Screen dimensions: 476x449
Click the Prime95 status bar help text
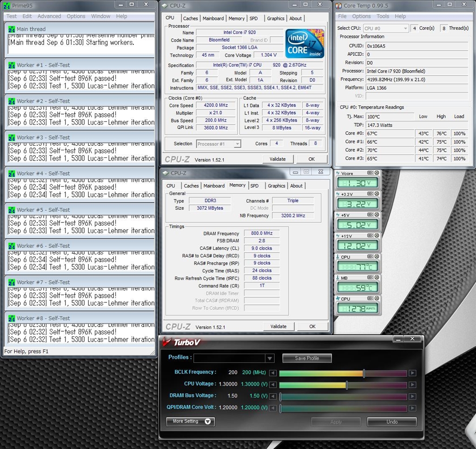pos(26,351)
